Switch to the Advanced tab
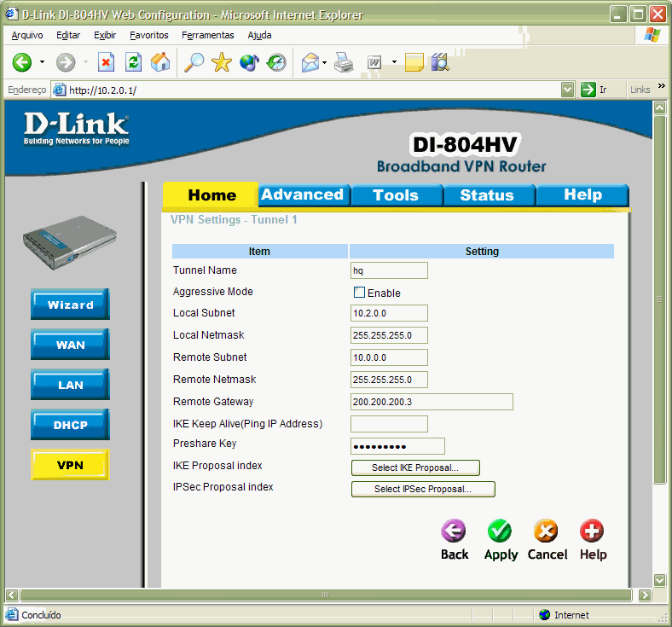This screenshot has width=672, height=627. 303,194
